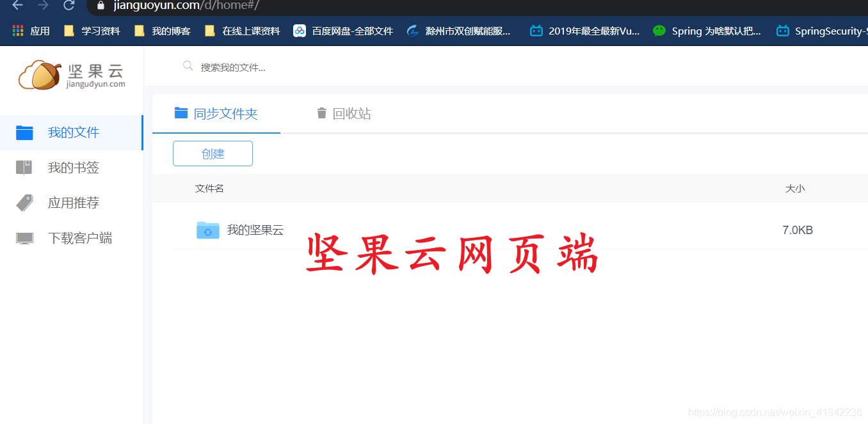Viewport: 868px width, 424px height.
Task: Click the bookmark book icon beside 我的书签
Action: pos(24,168)
